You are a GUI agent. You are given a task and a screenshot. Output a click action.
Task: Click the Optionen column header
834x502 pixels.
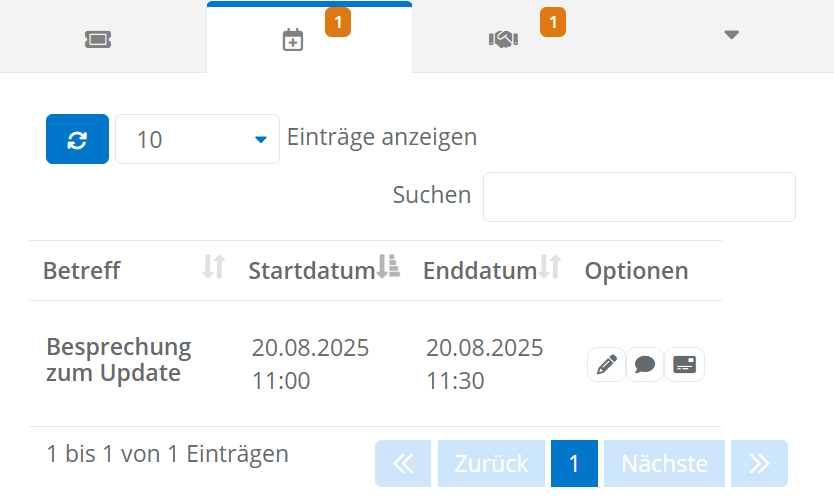636,271
